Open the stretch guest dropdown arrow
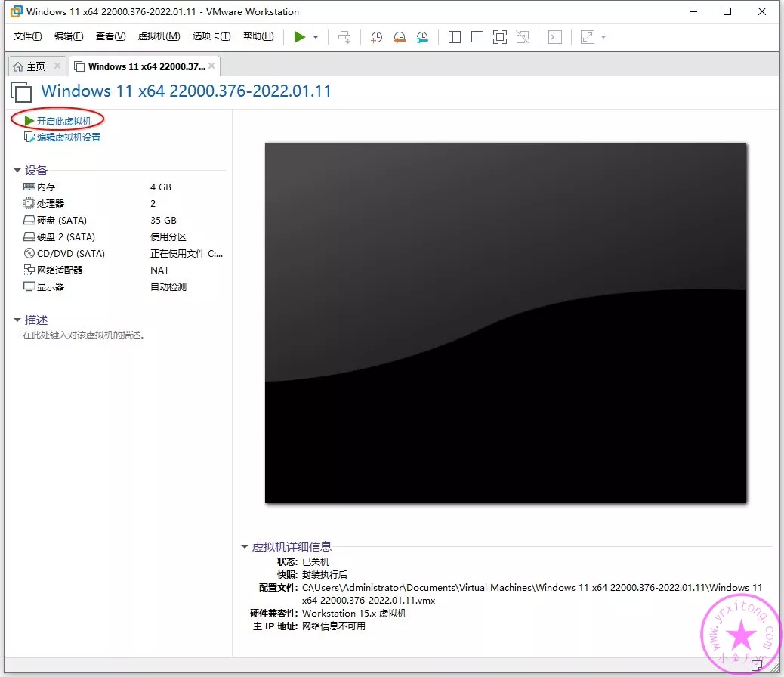The width and height of the screenshot is (784, 677). pyautogui.click(x=603, y=37)
